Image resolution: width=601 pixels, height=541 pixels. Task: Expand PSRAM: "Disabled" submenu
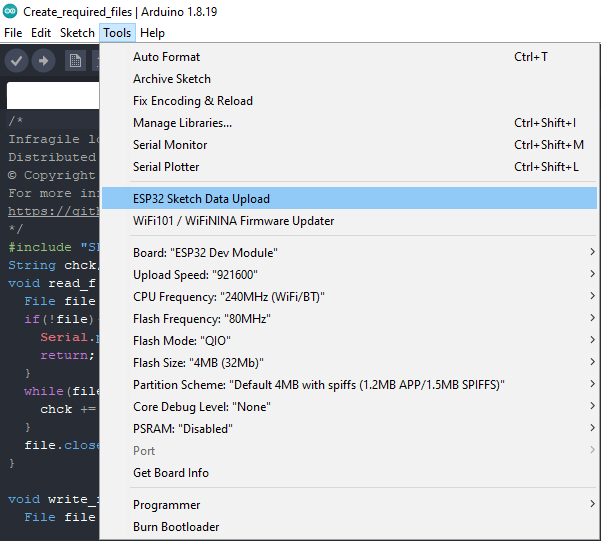pyautogui.click(x=349, y=429)
